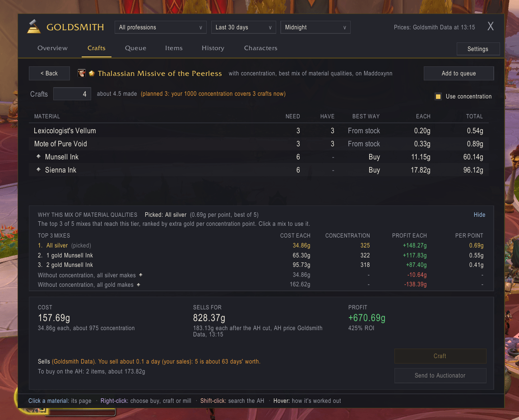Click the diamond after 'all silver makes'
Image resolution: width=519 pixels, height=420 pixels.
coord(141,275)
